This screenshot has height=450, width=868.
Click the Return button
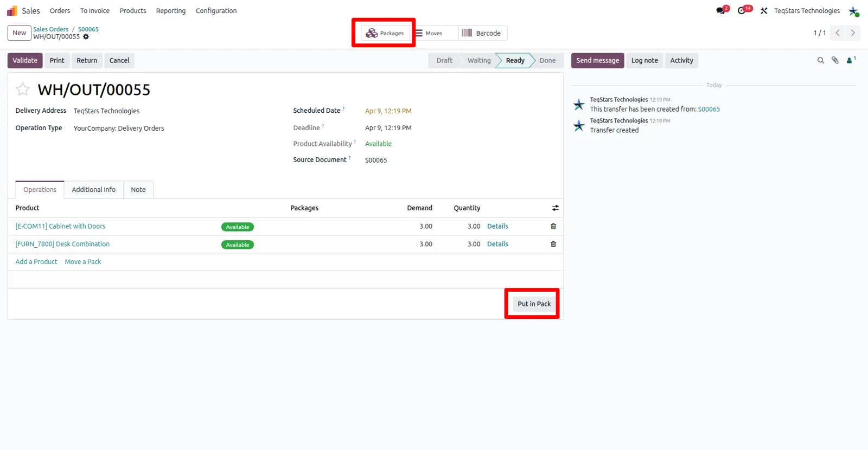(x=87, y=61)
